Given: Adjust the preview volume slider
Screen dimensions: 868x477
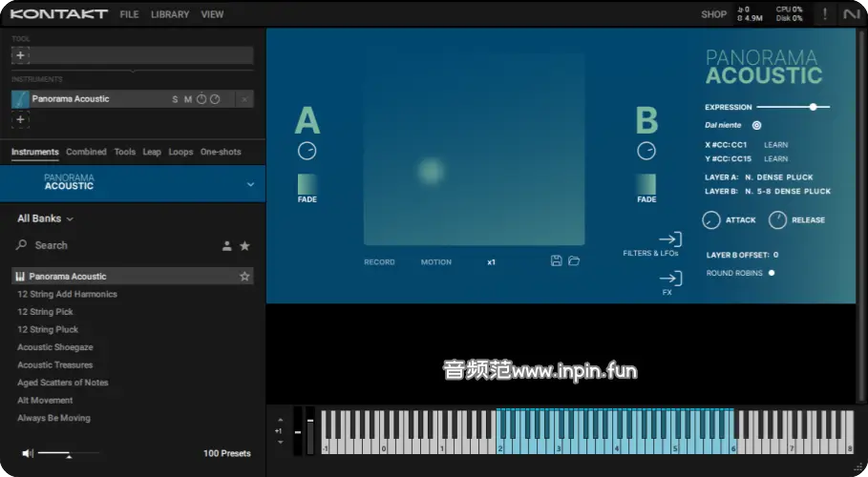Looking at the screenshot, I should click(x=69, y=453).
